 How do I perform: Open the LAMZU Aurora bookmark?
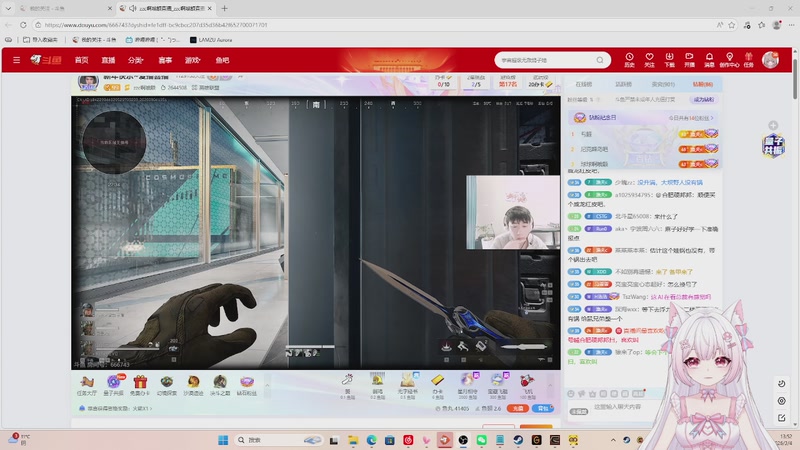pyautogui.click(x=211, y=39)
